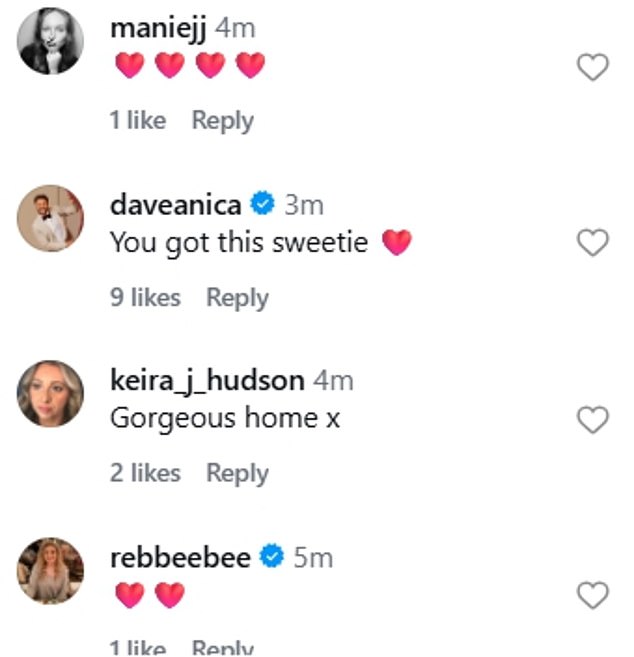634x657 pixels.
Task: Click the daveanica username
Action: coord(175,205)
